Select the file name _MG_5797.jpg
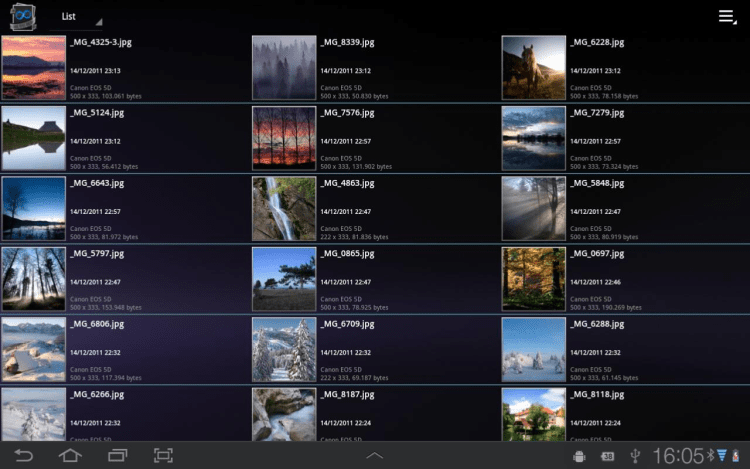 97,254
